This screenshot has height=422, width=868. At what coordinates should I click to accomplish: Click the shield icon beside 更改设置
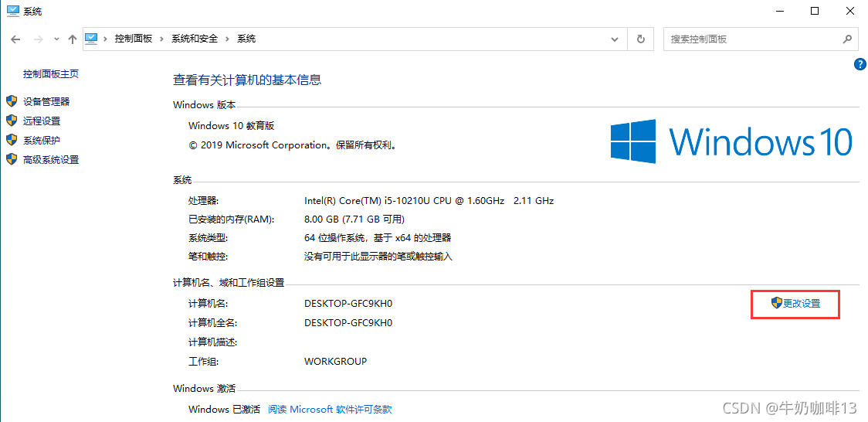click(777, 303)
